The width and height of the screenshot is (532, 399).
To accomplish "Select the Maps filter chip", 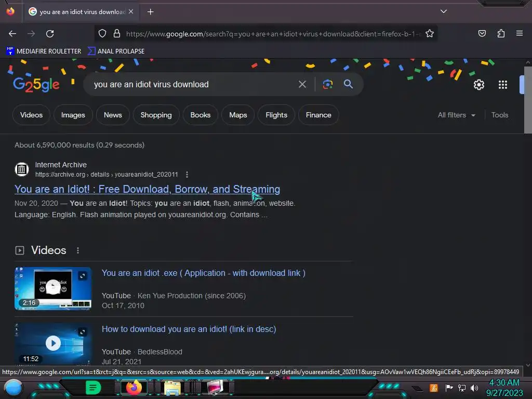I will (238, 115).
